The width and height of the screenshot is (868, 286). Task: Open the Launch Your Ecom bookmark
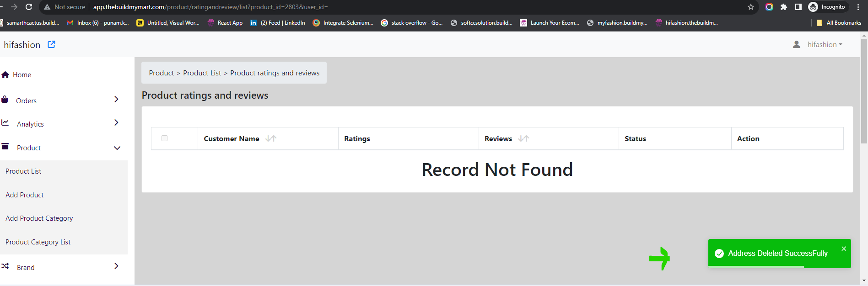pyautogui.click(x=550, y=22)
